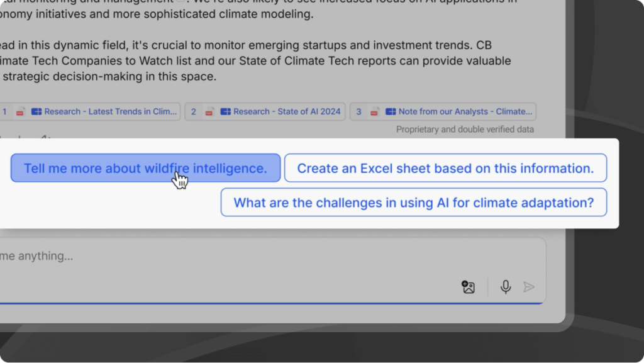Click the PDF icon on source 1
The height and width of the screenshot is (363, 644).
tap(20, 111)
